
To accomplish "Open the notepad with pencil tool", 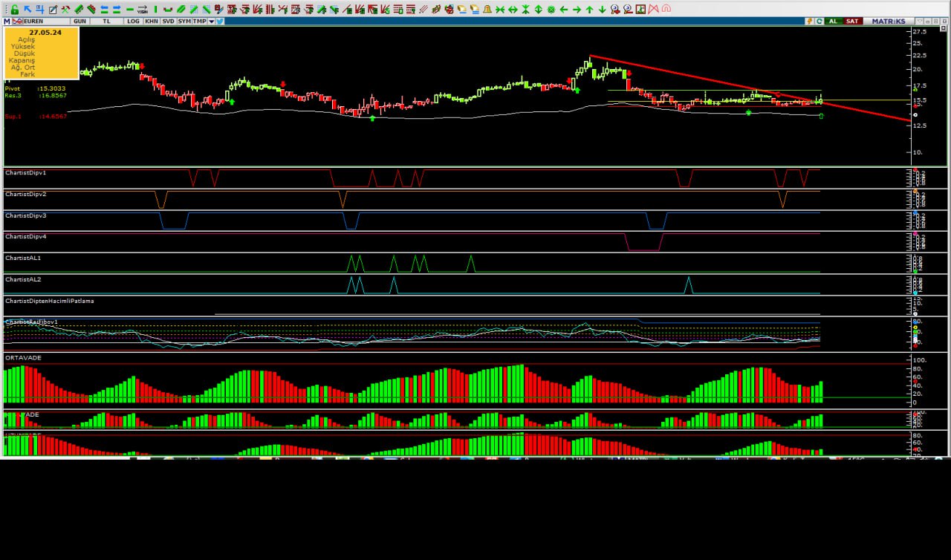I will 53,10.
